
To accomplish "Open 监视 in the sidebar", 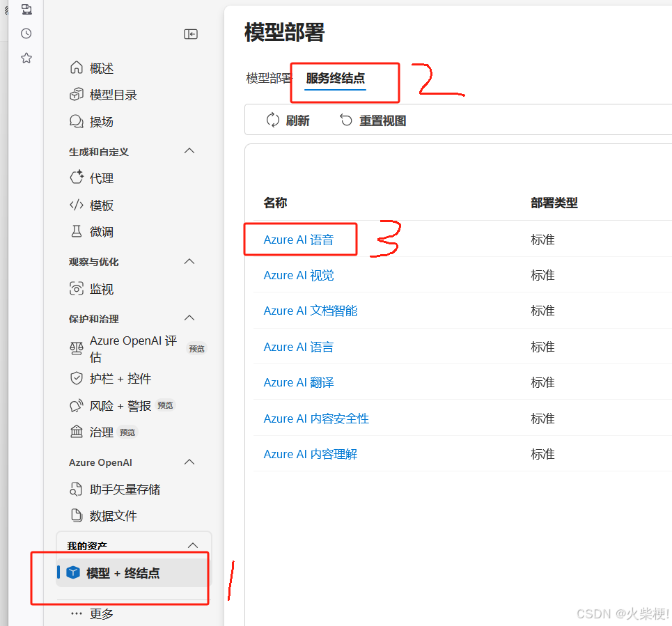I will click(x=102, y=289).
